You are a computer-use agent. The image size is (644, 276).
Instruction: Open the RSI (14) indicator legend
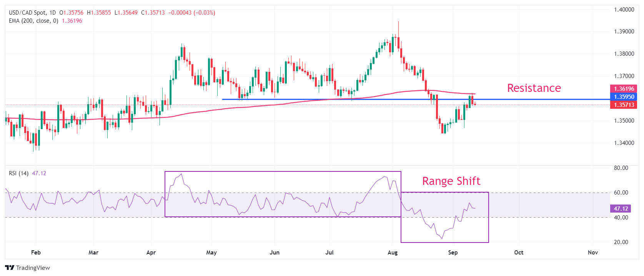coord(18,173)
